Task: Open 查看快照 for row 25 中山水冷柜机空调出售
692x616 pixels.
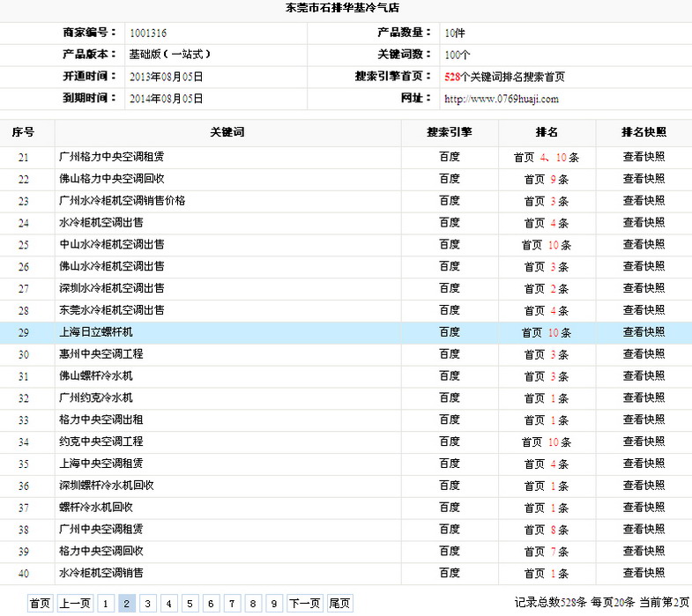Action: pyautogui.click(x=644, y=244)
